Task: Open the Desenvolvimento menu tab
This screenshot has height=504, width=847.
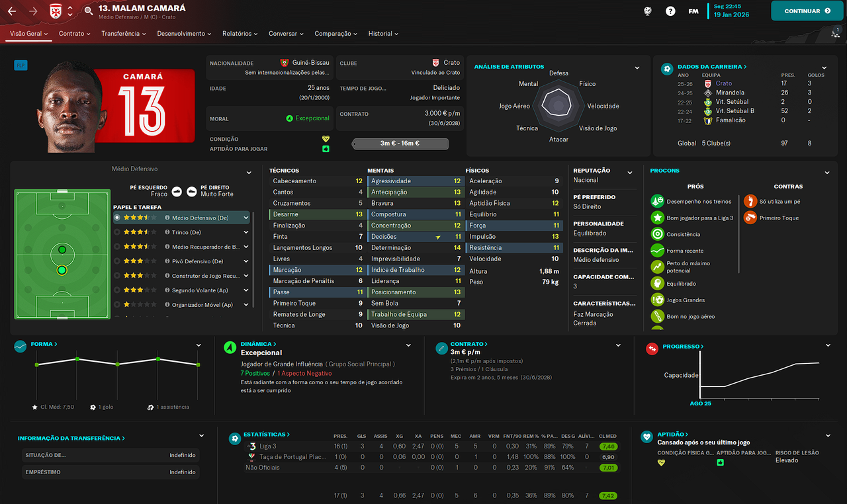Action: click(x=184, y=34)
